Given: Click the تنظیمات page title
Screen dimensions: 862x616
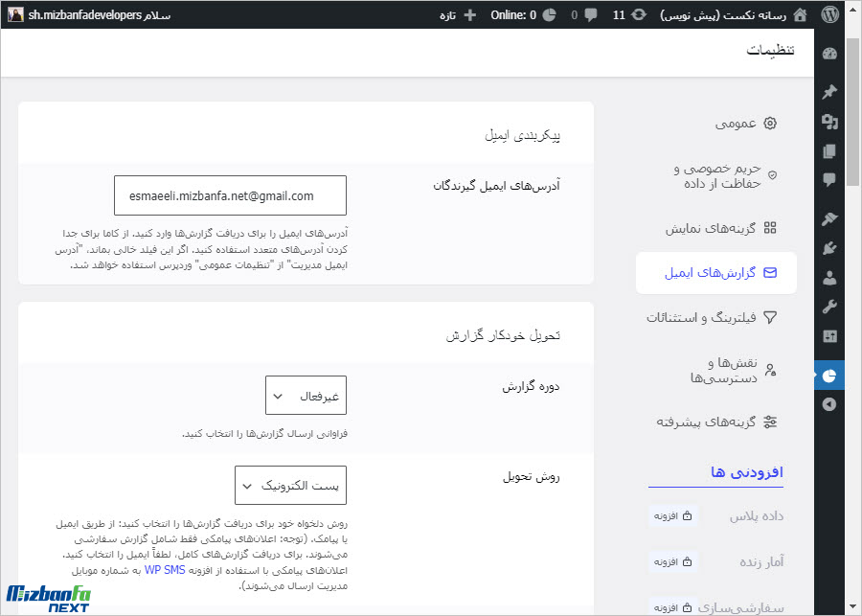Looking at the screenshot, I should (x=770, y=50).
